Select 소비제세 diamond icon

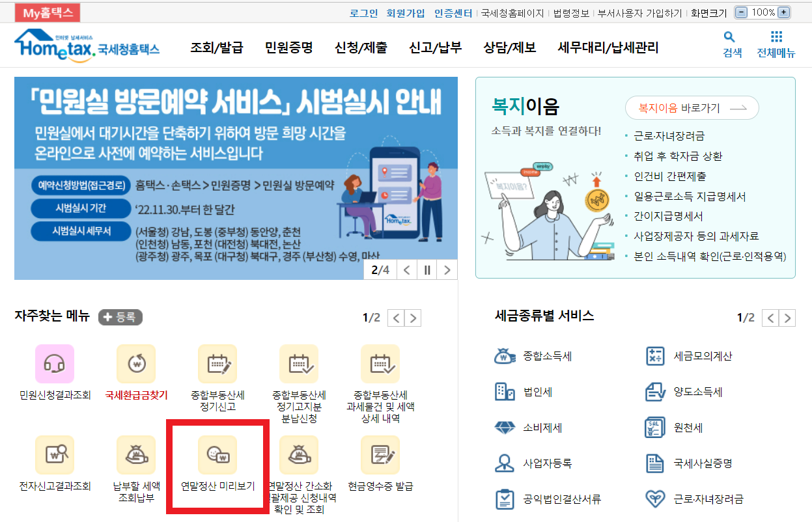pos(505,428)
